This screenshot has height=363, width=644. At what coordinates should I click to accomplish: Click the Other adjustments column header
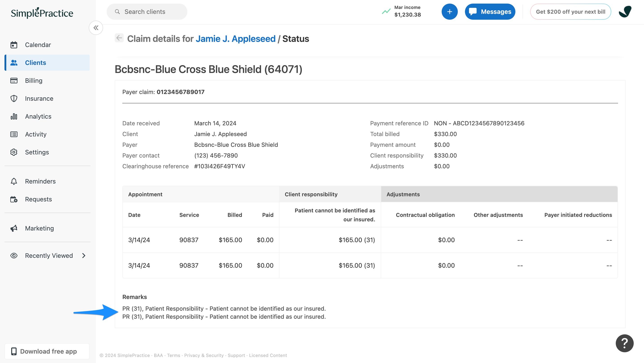point(498,215)
